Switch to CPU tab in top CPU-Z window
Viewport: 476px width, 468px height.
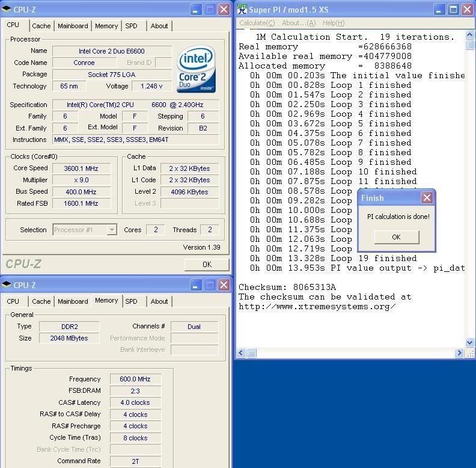pos(13,25)
